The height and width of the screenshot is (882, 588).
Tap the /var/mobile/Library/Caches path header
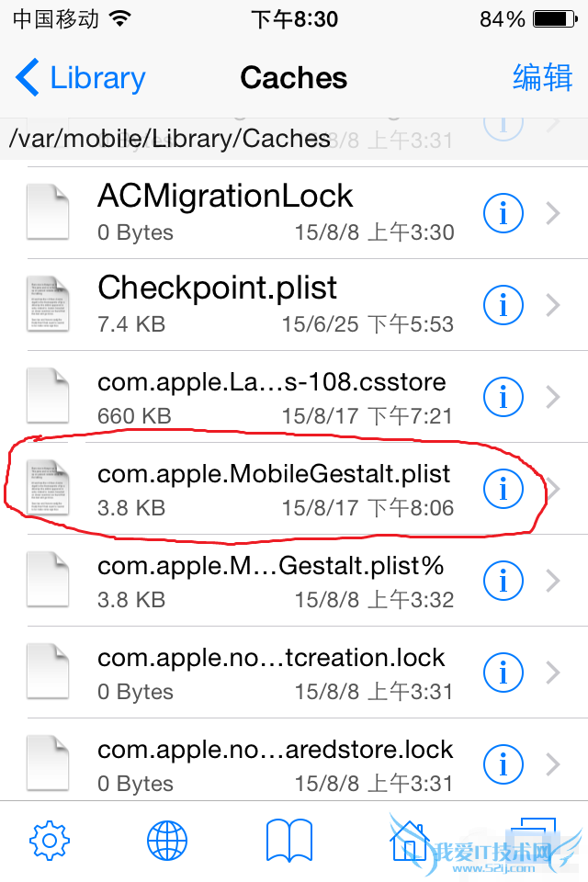[170, 138]
